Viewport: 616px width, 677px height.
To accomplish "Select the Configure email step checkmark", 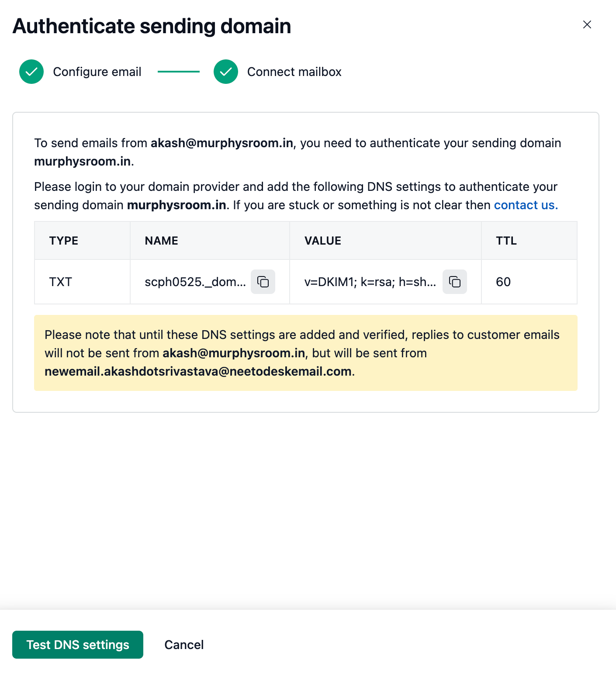I will (31, 72).
